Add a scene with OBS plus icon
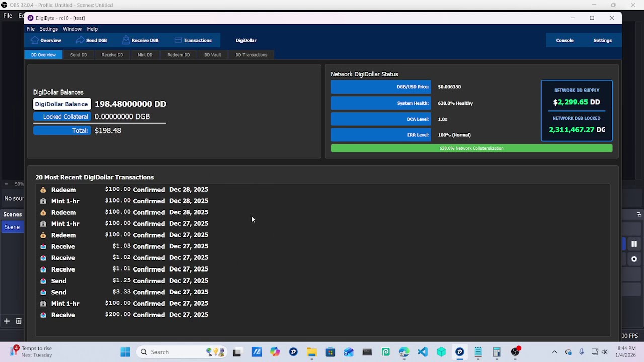The image size is (644, 362). tap(7, 321)
